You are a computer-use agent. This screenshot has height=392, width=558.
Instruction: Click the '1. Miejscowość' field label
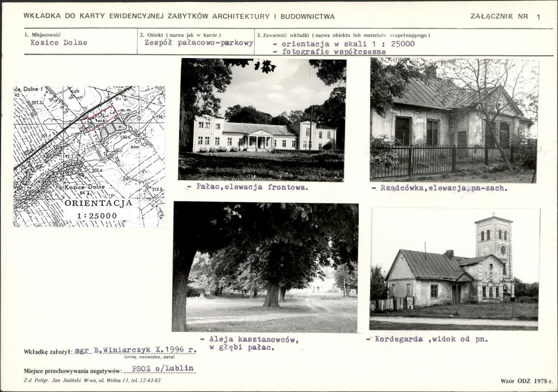(x=44, y=35)
